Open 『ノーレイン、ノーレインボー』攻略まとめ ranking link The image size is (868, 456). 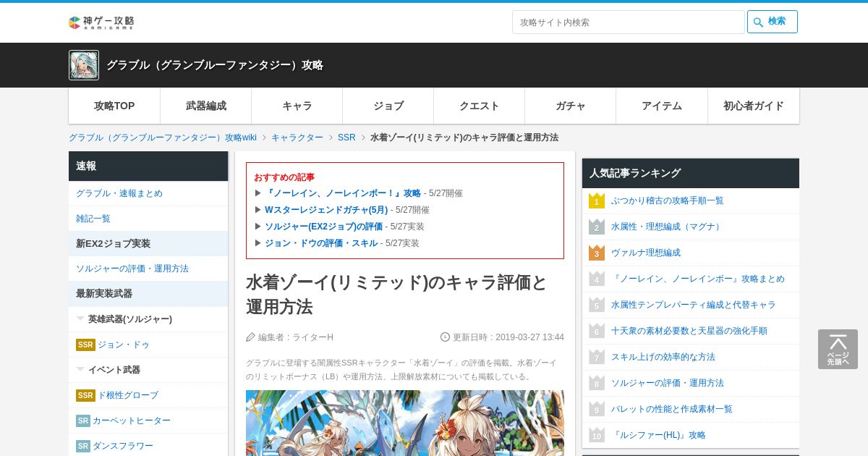point(698,279)
